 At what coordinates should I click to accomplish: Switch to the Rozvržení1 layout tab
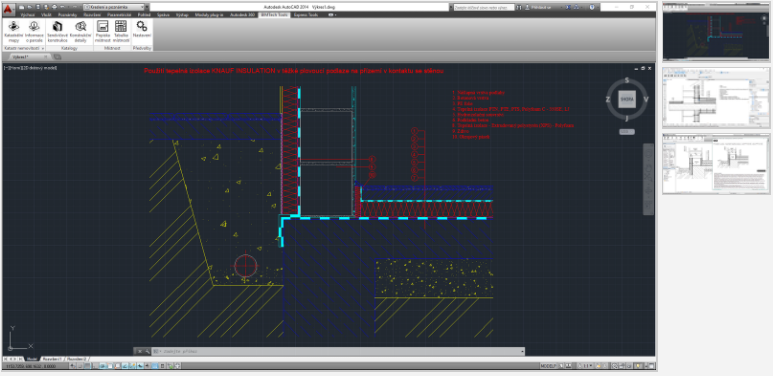52,359
